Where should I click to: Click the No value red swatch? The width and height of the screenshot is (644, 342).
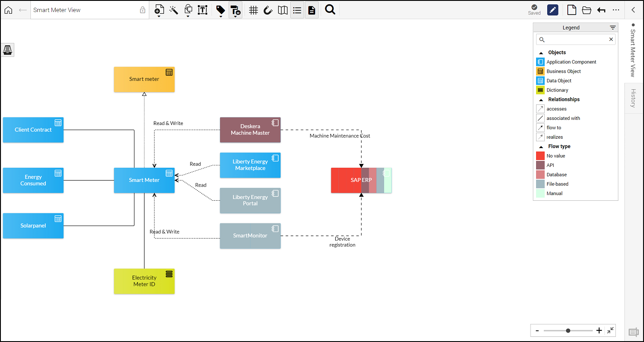[540, 156]
